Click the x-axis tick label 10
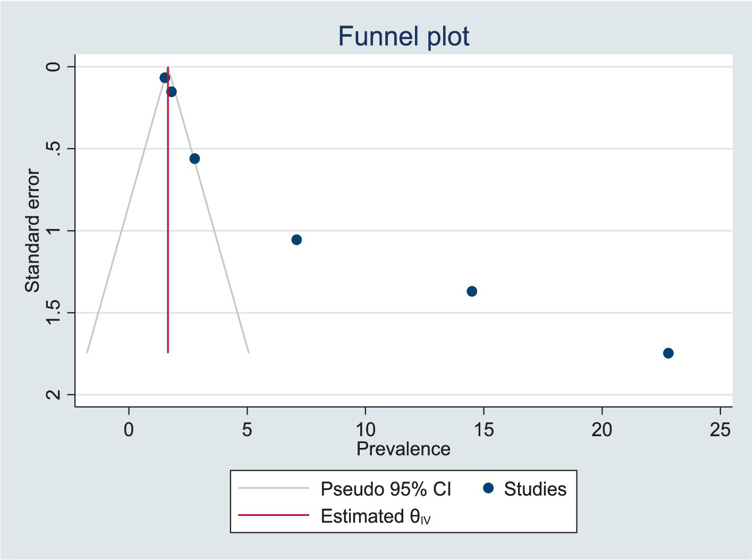The height and width of the screenshot is (560, 755). point(366,429)
